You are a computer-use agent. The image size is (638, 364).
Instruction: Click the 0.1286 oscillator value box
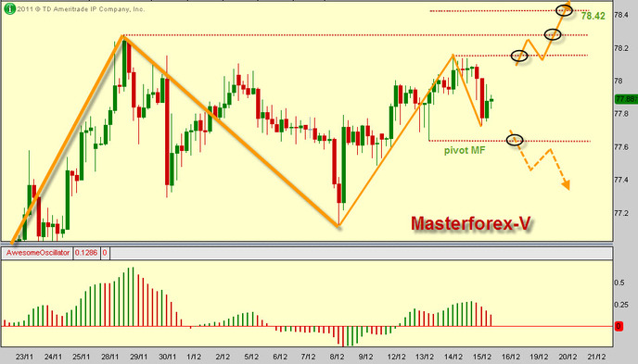pos(86,253)
